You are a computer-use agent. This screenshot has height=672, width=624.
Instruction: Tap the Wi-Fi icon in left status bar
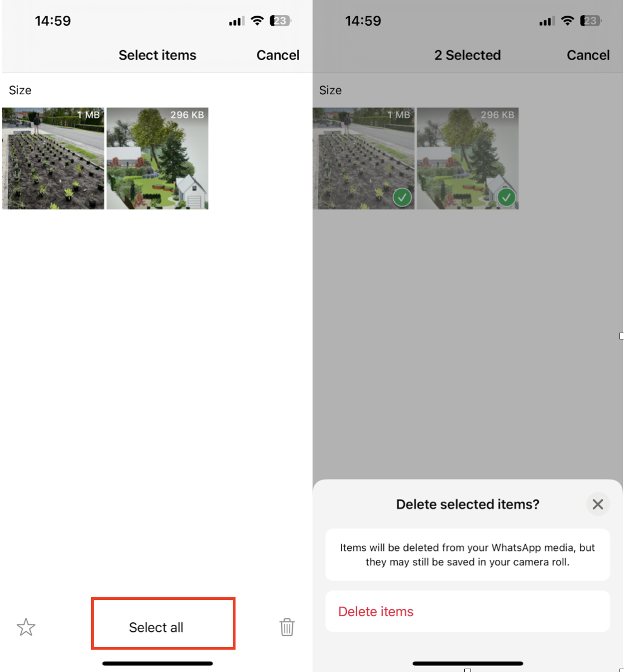(257, 21)
